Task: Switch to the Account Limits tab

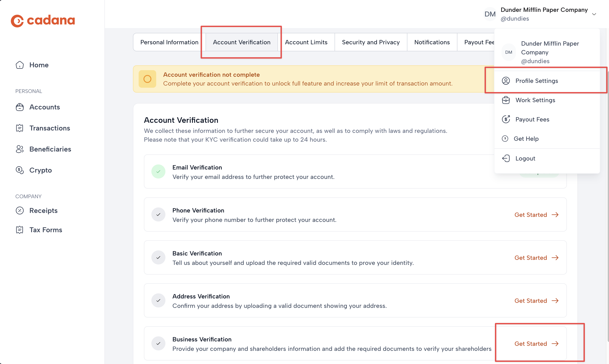Action: coord(306,42)
